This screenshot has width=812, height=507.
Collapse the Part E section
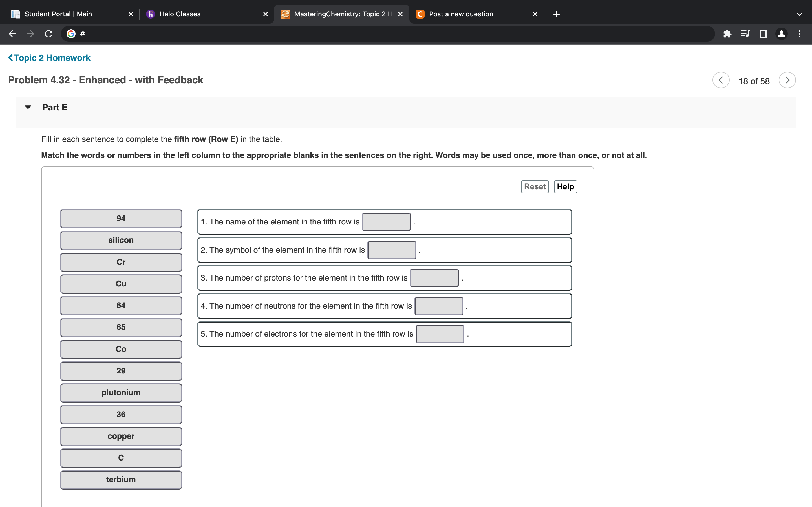28,107
